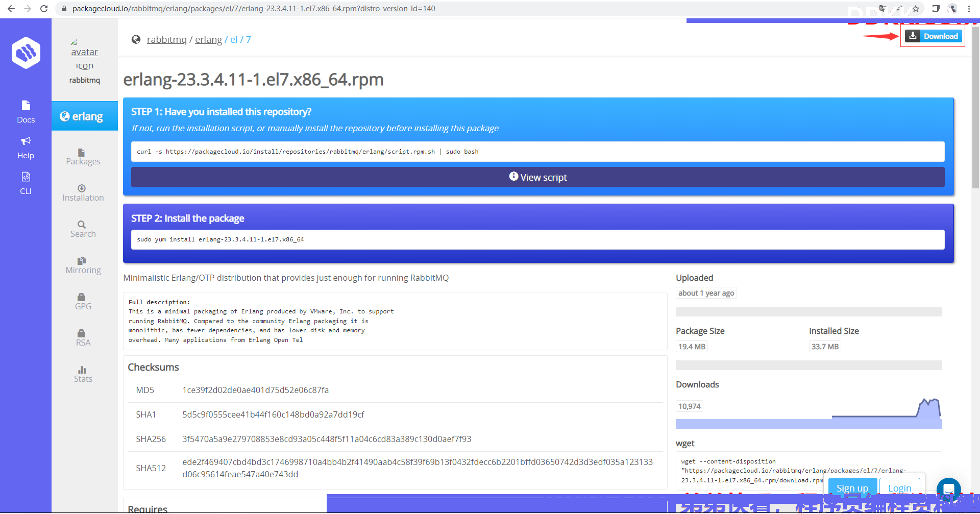Bookmark this page with star icon
The image size is (980, 514).
coord(916,9)
